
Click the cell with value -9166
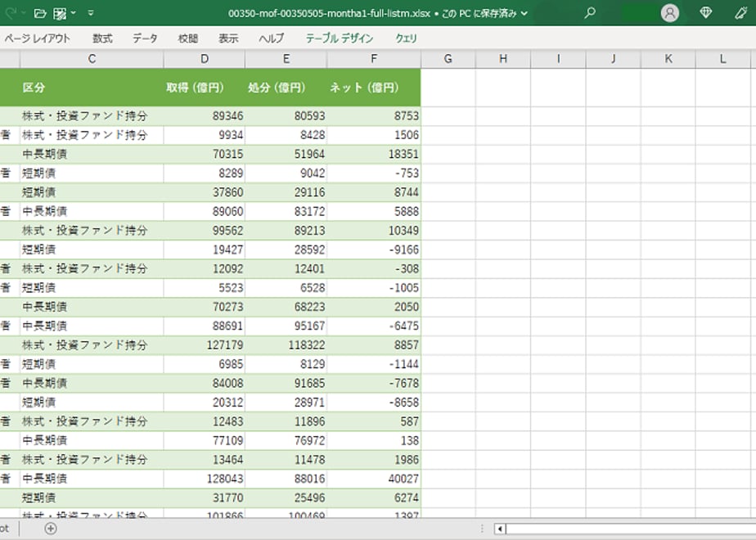pyautogui.click(x=374, y=250)
